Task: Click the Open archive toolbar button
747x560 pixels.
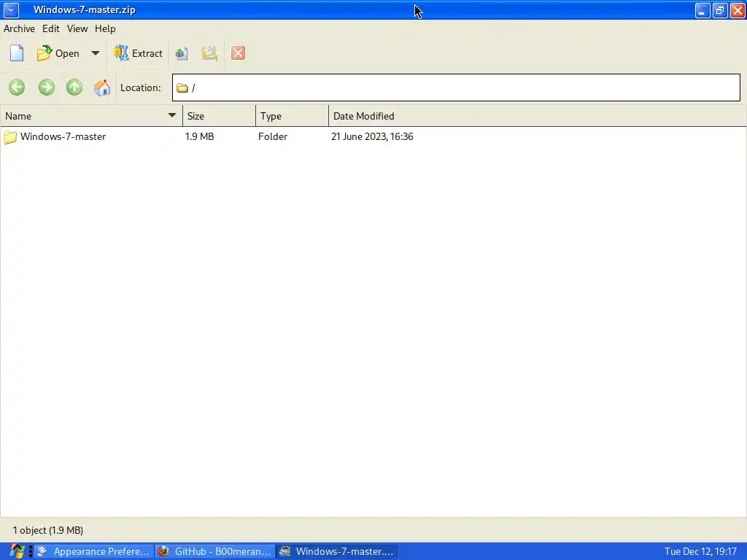Action: coord(58,53)
